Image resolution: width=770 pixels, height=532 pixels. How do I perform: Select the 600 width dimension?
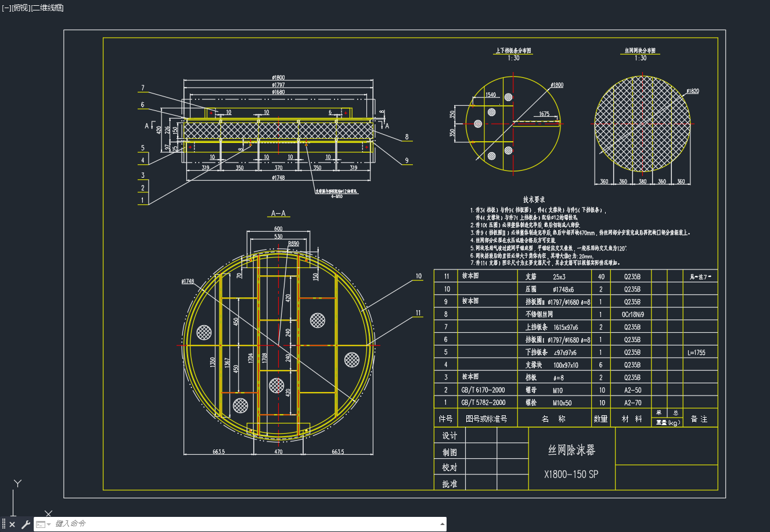pyautogui.click(x=279, y=229)
